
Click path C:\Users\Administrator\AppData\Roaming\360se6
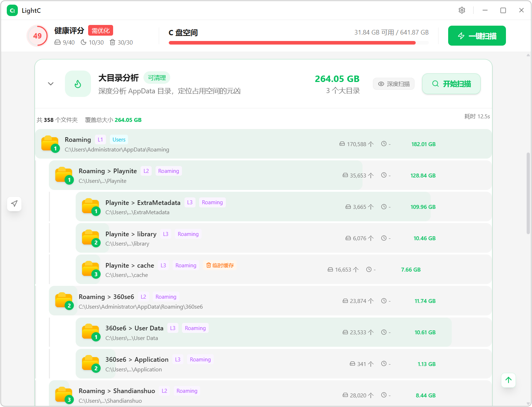(x=141, y=307)
